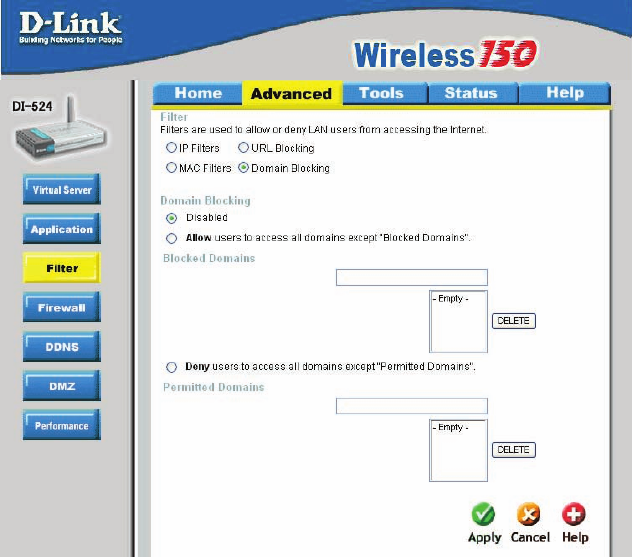Choose Allow users except Blocked Domains option
632x557 pixels.
pos(171,238)
